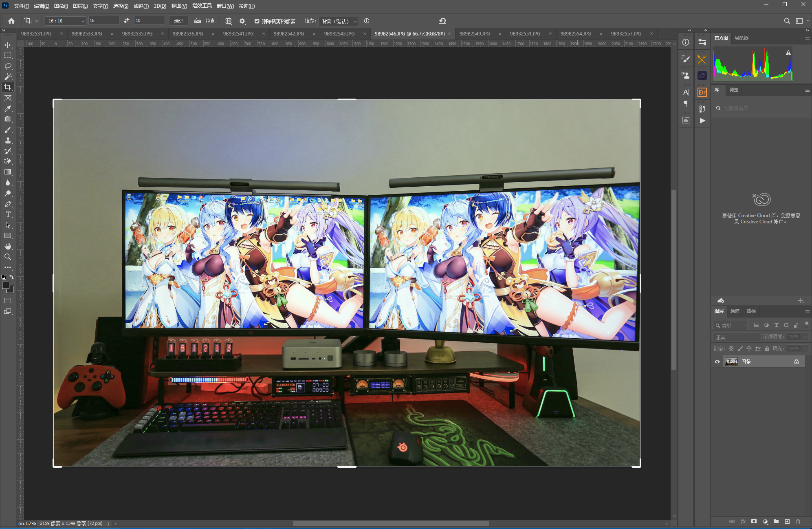
Task: Open crop overlay grid options
Action: point(229,21)
